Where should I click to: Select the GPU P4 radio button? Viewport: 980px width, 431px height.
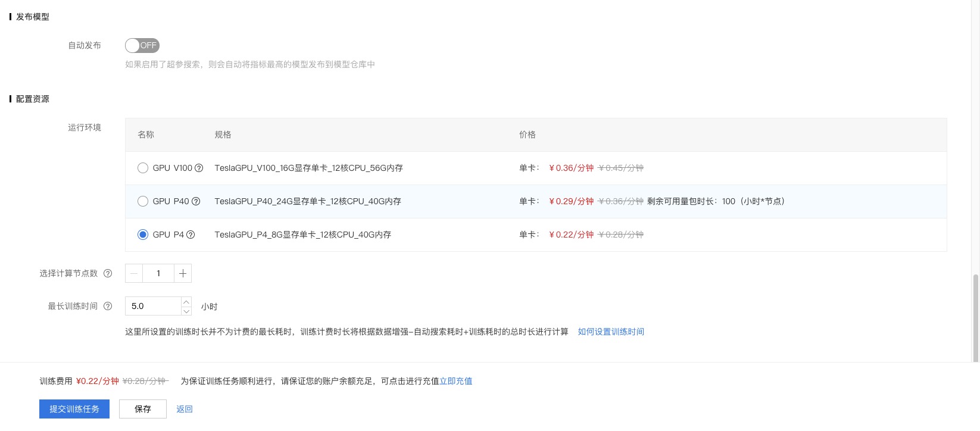tap(143, 235)
